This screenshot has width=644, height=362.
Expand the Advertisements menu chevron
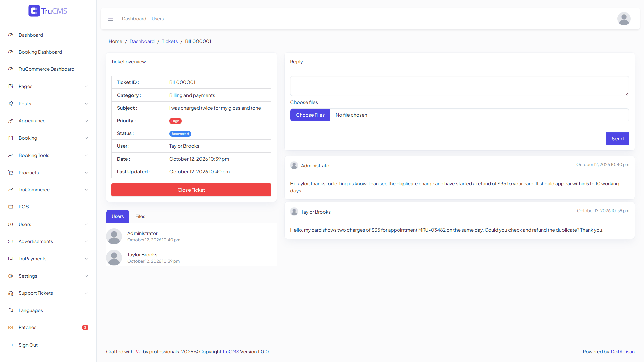point(86,241)
